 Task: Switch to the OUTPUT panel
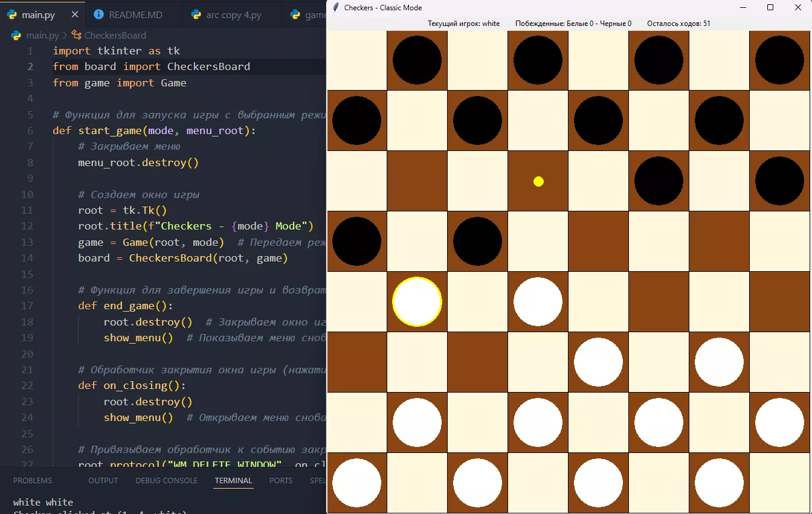(103, 481)
